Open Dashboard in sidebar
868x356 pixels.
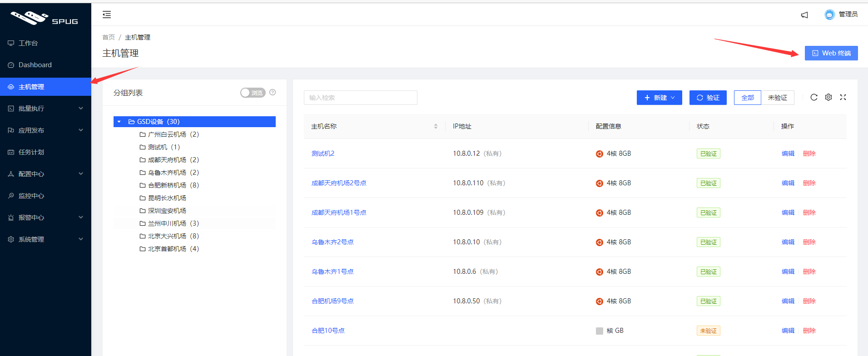[45, 65]
